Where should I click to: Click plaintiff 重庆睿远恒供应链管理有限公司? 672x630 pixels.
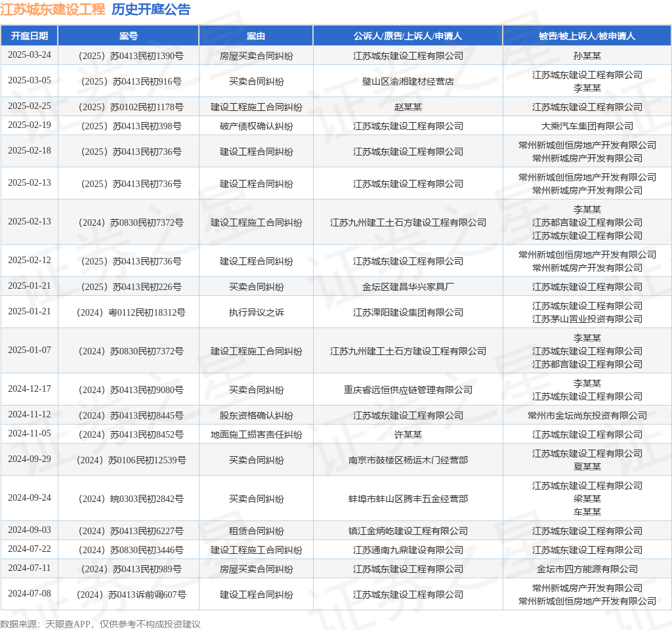(408, 390)
